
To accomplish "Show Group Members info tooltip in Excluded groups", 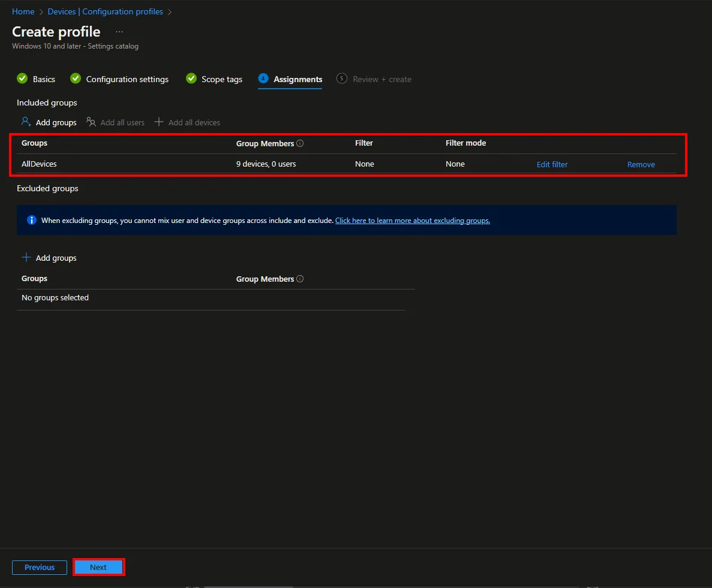I will click(x=300, y=279).
